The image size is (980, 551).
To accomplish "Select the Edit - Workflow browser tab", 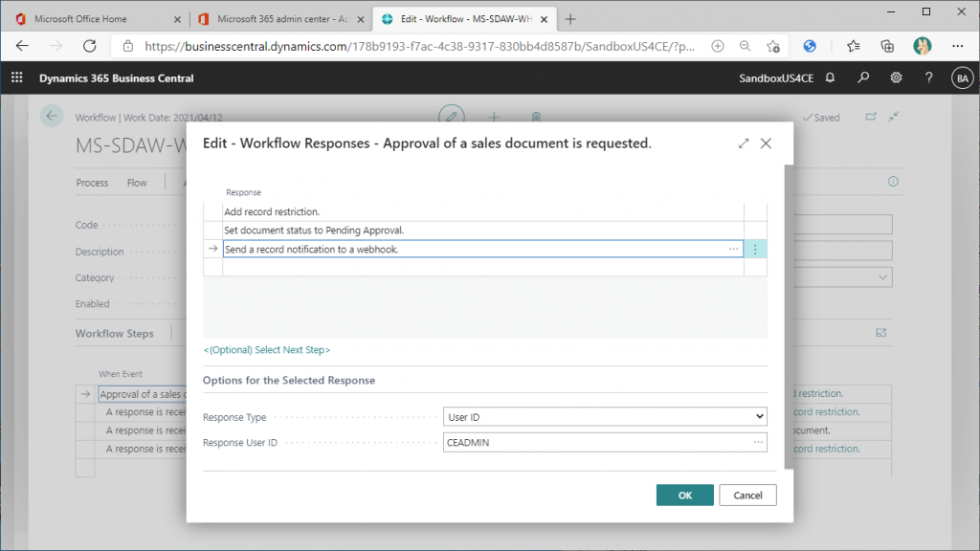I will [465, 19].
